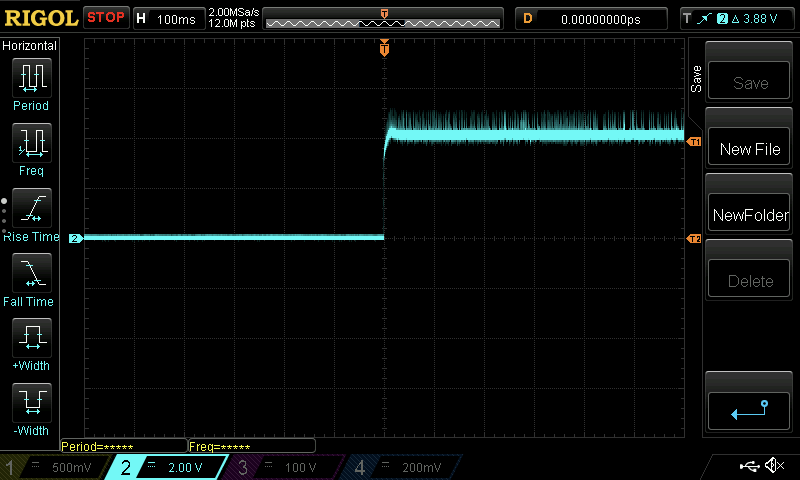
Task: Open the trigger level 3.88 V setting
Action: 738,18
